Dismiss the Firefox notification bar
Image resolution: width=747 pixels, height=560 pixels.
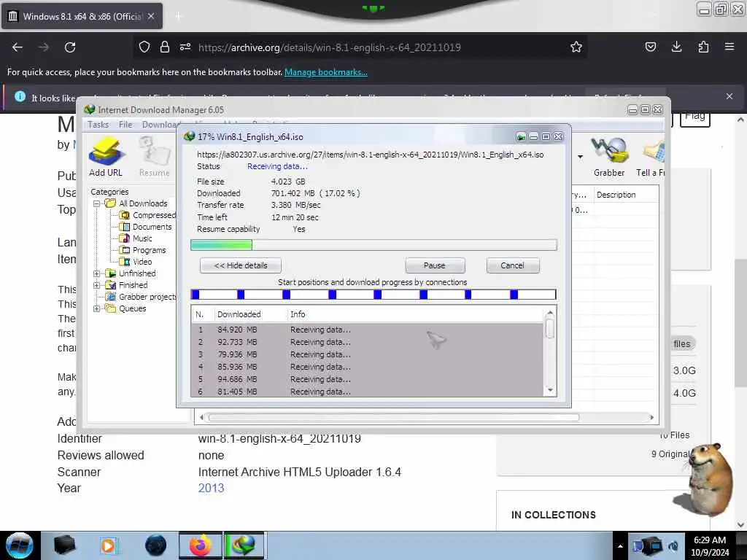point(729,96)
